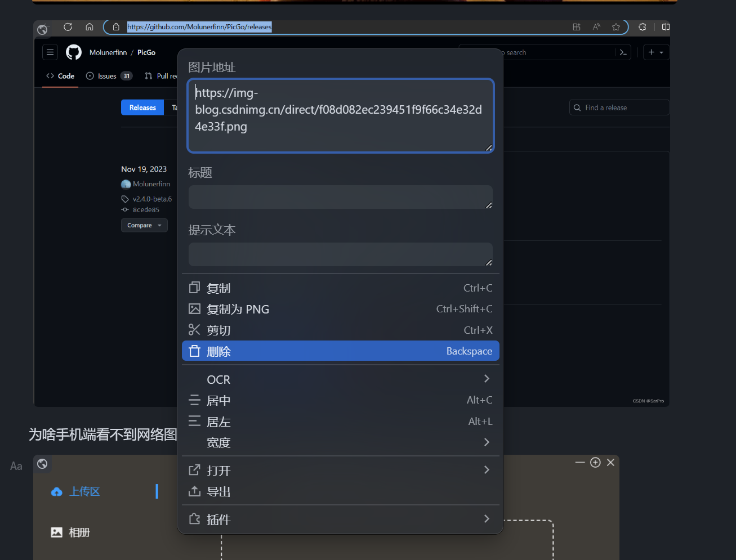Viewport: 736px width, 560px height.
Task: Click the Find a release search box
Action: (619, 107)
